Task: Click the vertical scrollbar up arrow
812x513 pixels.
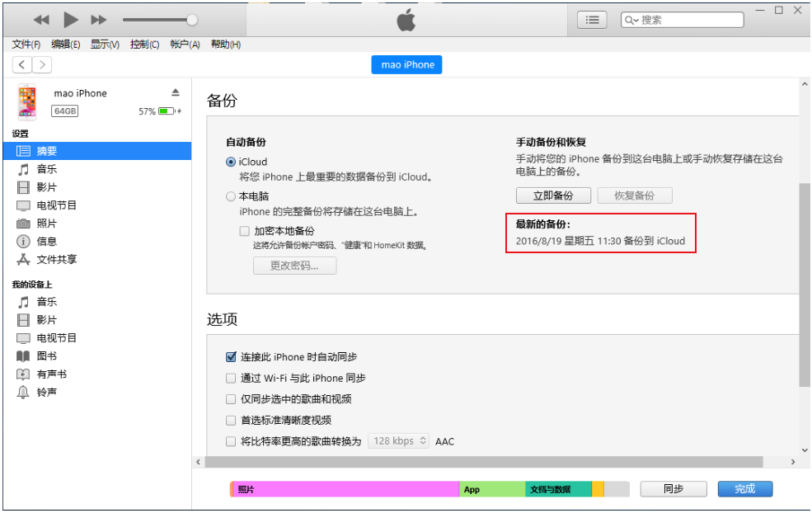Action: tap(805, 84)
